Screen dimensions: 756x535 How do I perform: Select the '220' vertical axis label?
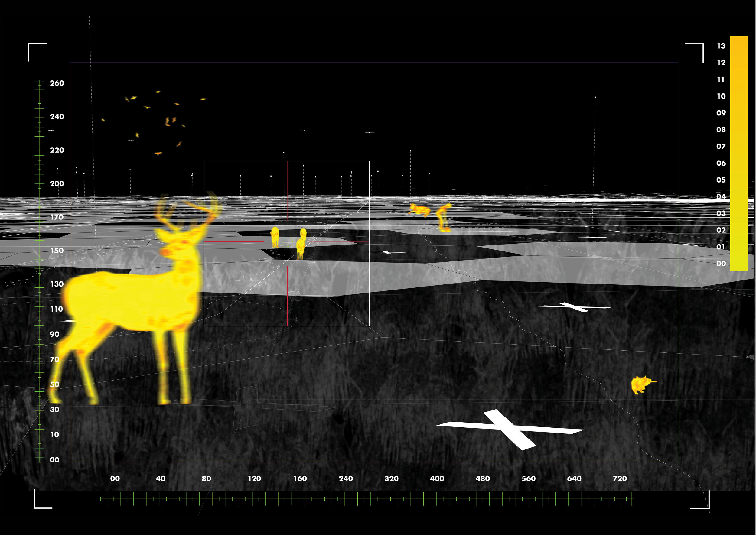[57, 150]
